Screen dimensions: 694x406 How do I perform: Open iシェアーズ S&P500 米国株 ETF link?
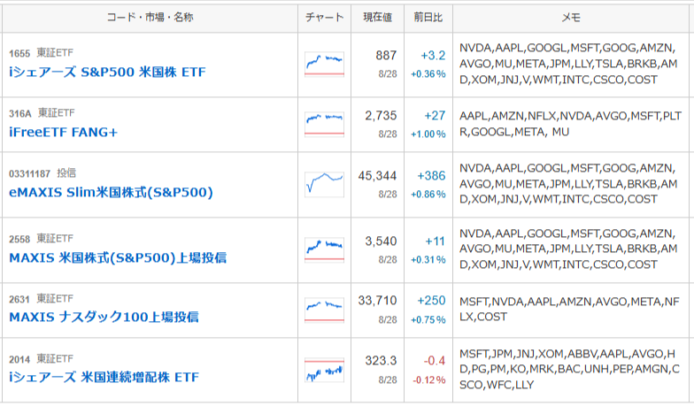[x=107, y=72]
